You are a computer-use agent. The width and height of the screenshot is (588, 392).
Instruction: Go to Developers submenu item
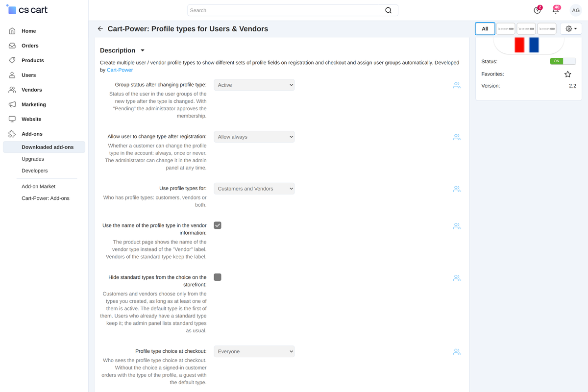[x=35, y=171]
